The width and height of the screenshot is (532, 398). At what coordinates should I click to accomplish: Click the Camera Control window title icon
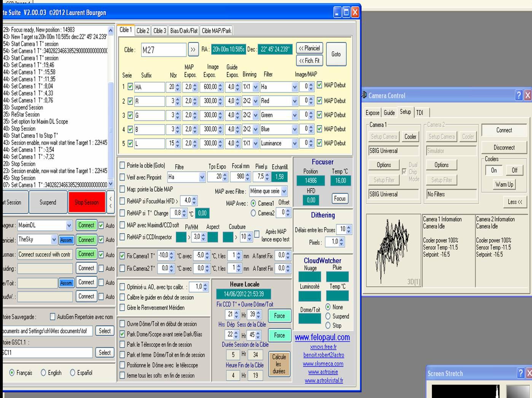click(365, 95)
